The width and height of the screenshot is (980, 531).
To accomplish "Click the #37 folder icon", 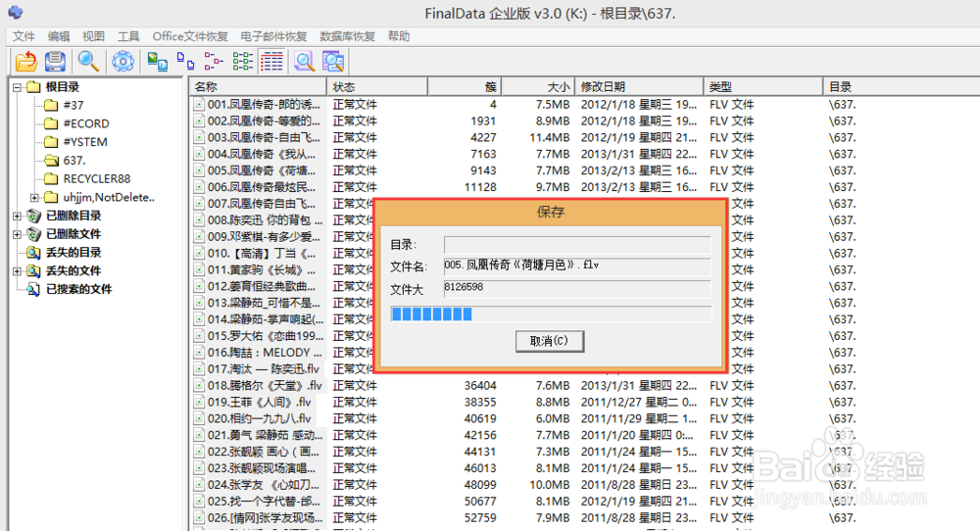I will pyautogui.click(x=51, y=105).
